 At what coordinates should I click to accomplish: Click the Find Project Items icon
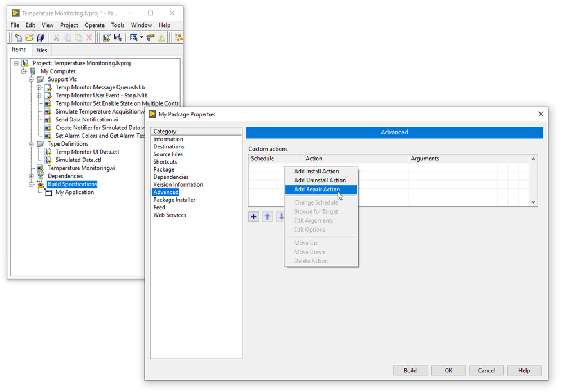151,37
